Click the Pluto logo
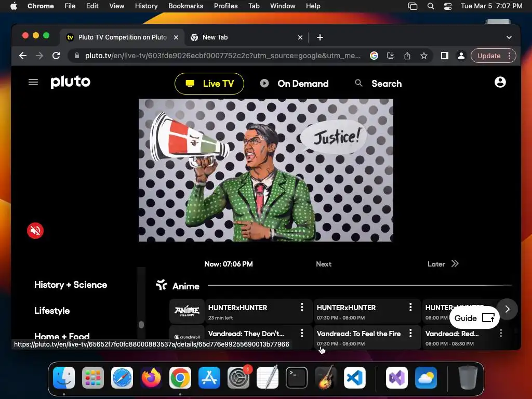Screen dimensions: 532x399 point(71,82)
